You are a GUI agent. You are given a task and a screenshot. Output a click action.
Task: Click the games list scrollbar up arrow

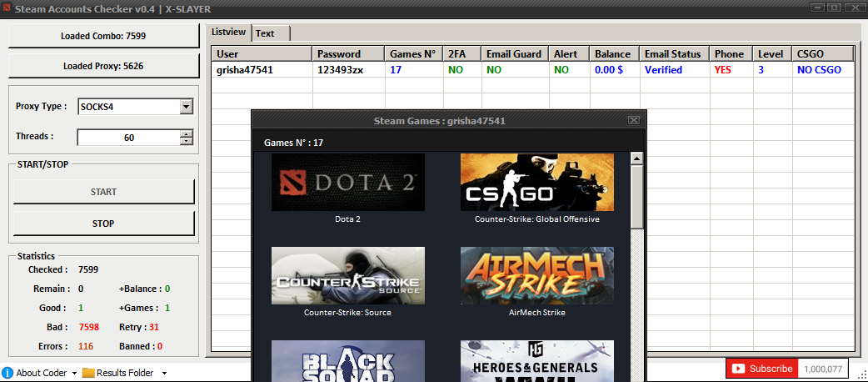[x=636, y=159]
